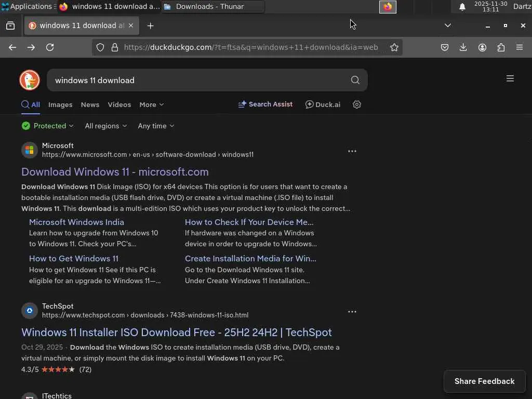The width and height of the screenshot is (532, 399).
Task: Click the Firefox back arrow
Action: point(12,47)
